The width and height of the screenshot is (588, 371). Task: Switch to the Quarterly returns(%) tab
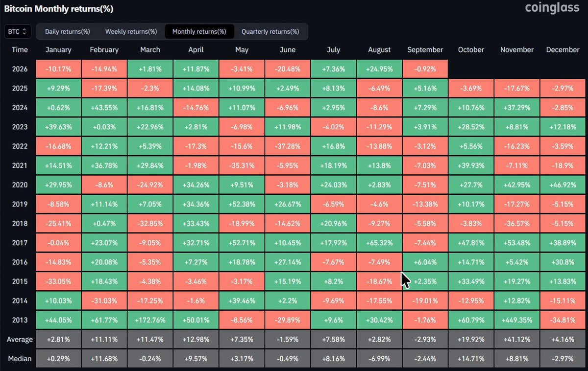click(x=270, y=32)
